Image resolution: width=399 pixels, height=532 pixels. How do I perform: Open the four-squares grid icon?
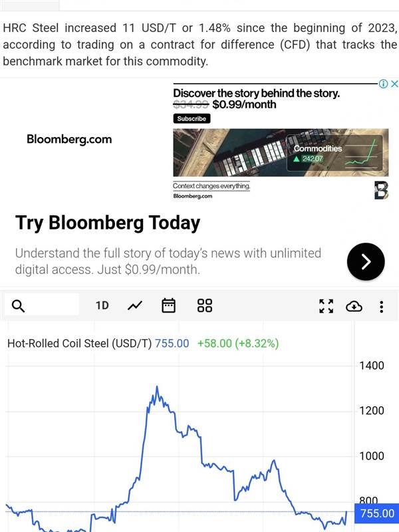[205, 306]
